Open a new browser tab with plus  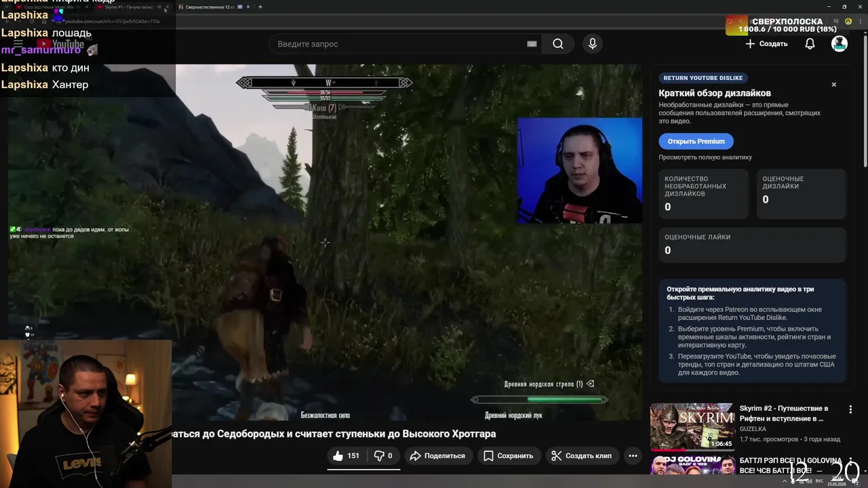(x=260, y=7)
